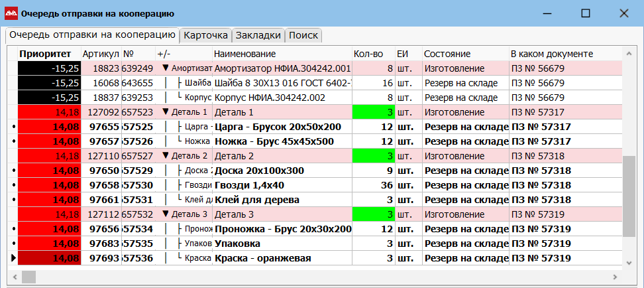Click the Состояние column header
The image size is (644, 288).
(x=447, y=54)
